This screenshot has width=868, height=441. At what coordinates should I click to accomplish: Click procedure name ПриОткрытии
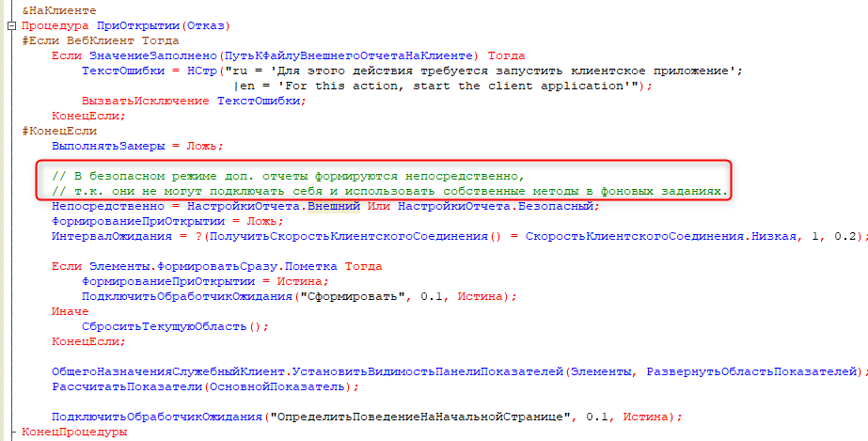[138, 26]
